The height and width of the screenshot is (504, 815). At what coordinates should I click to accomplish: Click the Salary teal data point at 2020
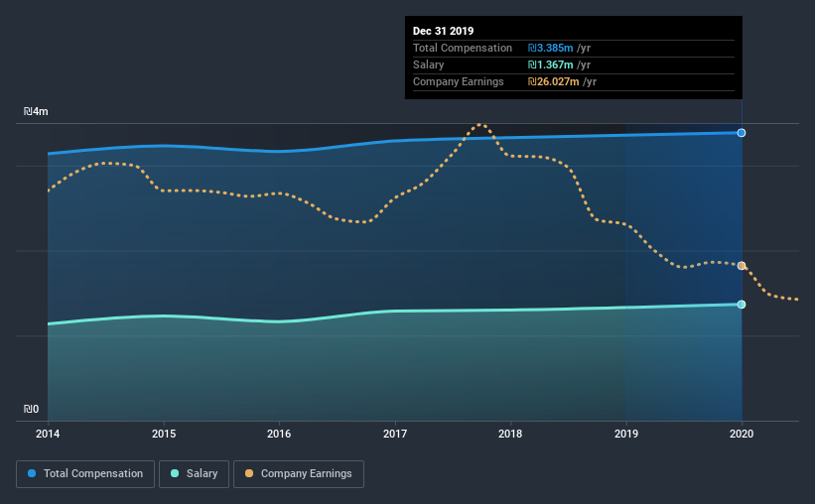(742, 305)
